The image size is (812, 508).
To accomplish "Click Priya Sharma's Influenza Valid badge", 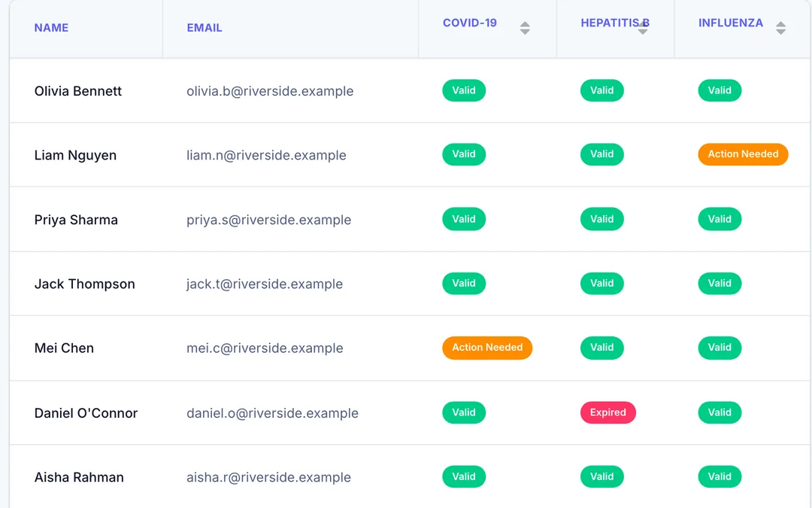I will (720, 219).
